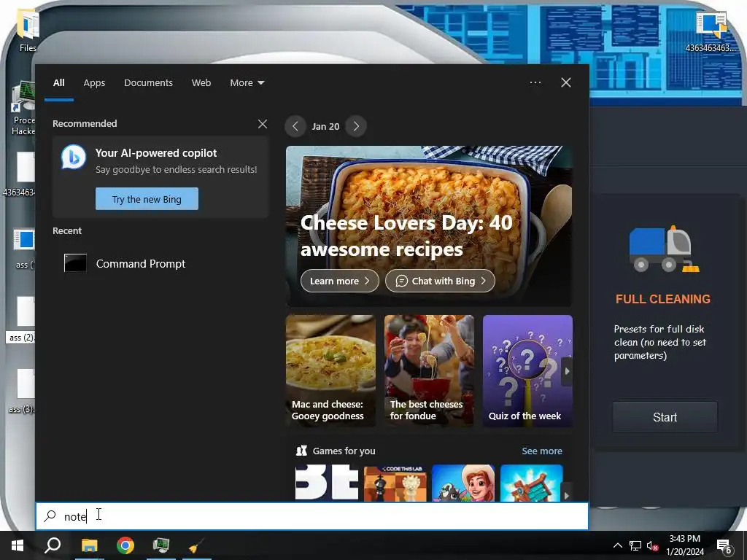Open the blue house game thumbnail
747x560 pixels.
tap(531, 483)
